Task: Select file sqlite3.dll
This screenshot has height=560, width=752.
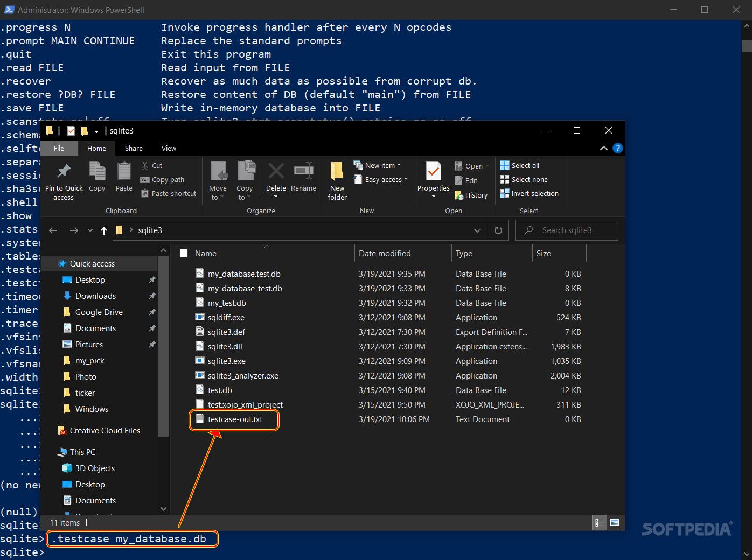Action: [225, 347]
